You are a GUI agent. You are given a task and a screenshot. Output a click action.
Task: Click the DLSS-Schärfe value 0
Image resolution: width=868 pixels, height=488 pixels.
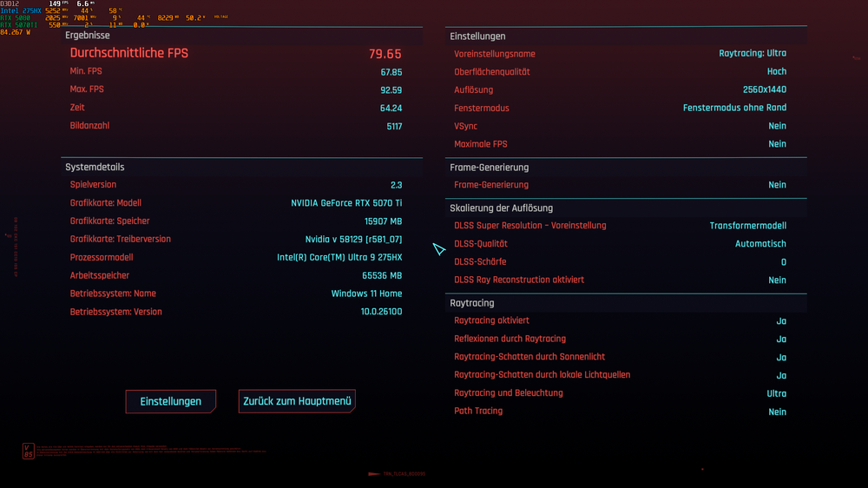point(783,262)
